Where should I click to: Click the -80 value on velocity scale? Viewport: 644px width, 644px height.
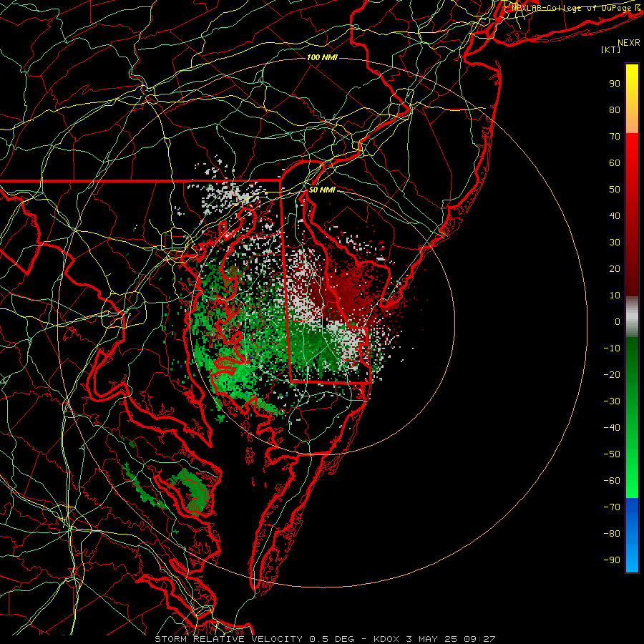pos(612,534)
